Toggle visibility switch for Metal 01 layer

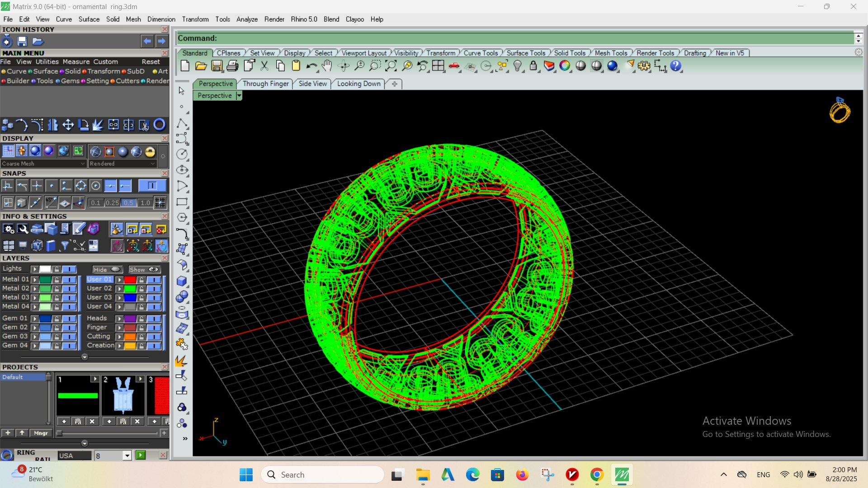coord(69,280)
